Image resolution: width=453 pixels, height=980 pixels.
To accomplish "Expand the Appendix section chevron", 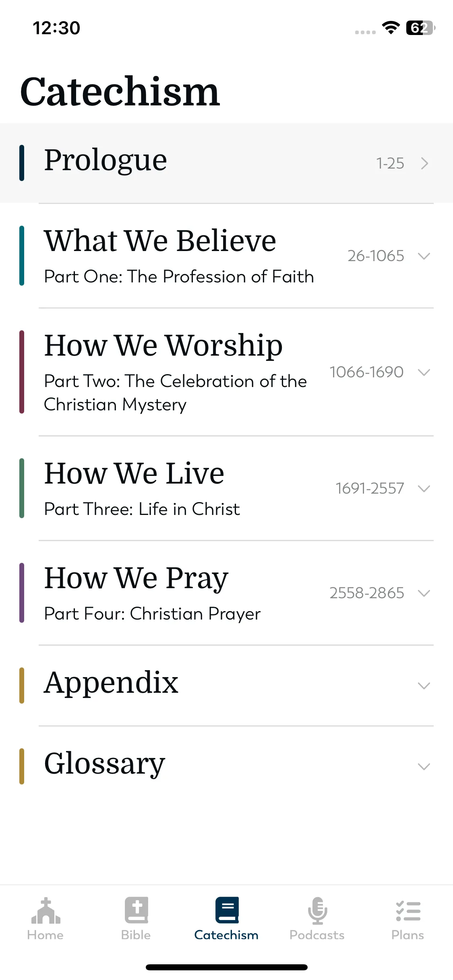I will (x=424, y=686).
